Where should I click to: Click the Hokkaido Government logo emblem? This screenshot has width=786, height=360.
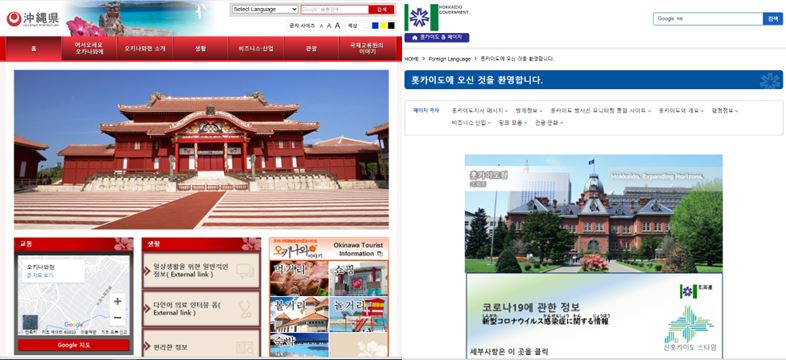420,18
